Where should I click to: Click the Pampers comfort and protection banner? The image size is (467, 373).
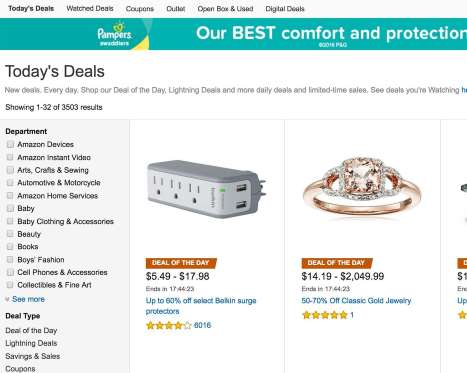pyautogui.click(x=233, y=34)
